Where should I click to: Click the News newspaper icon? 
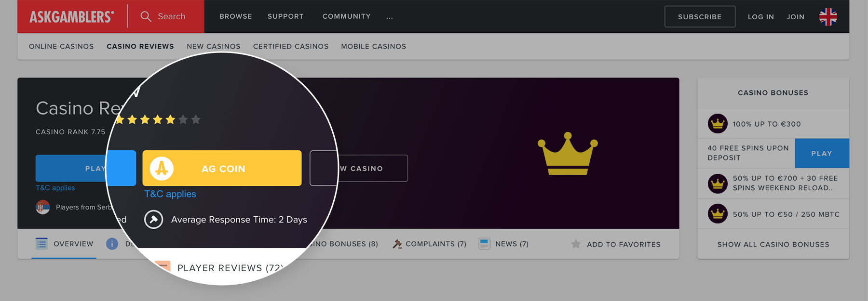click(x=484, y=244)
